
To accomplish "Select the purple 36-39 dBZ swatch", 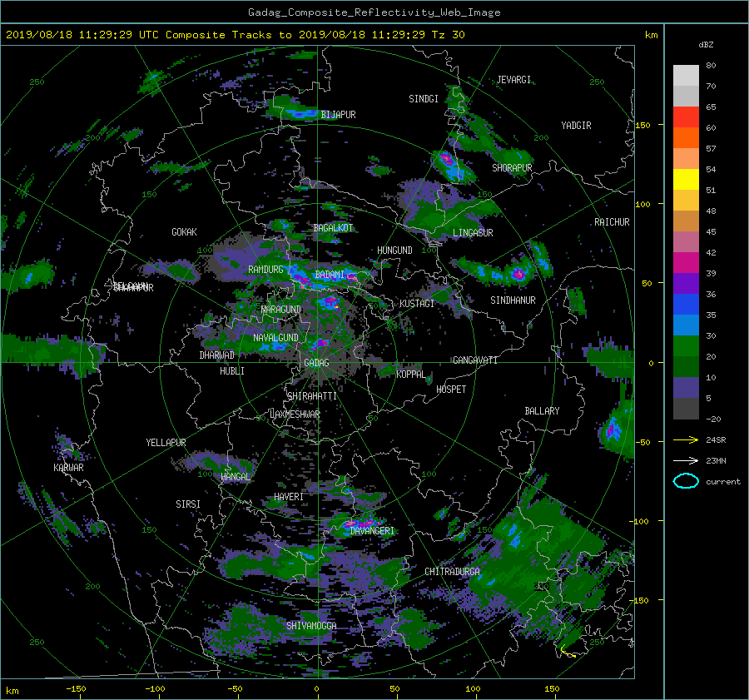I will pyautogui.click(x=686, y=284).
